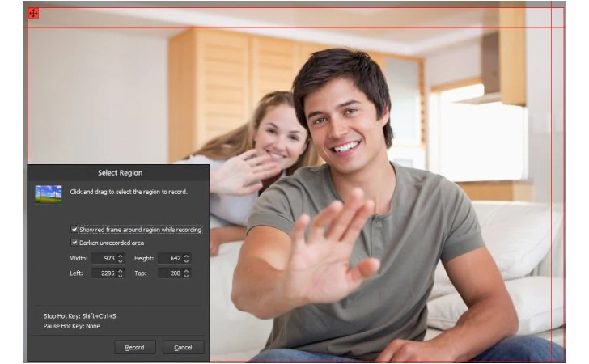The height and width of the screenshot is (364, 589).
Task: Click the Left value field
Action: 104,273
